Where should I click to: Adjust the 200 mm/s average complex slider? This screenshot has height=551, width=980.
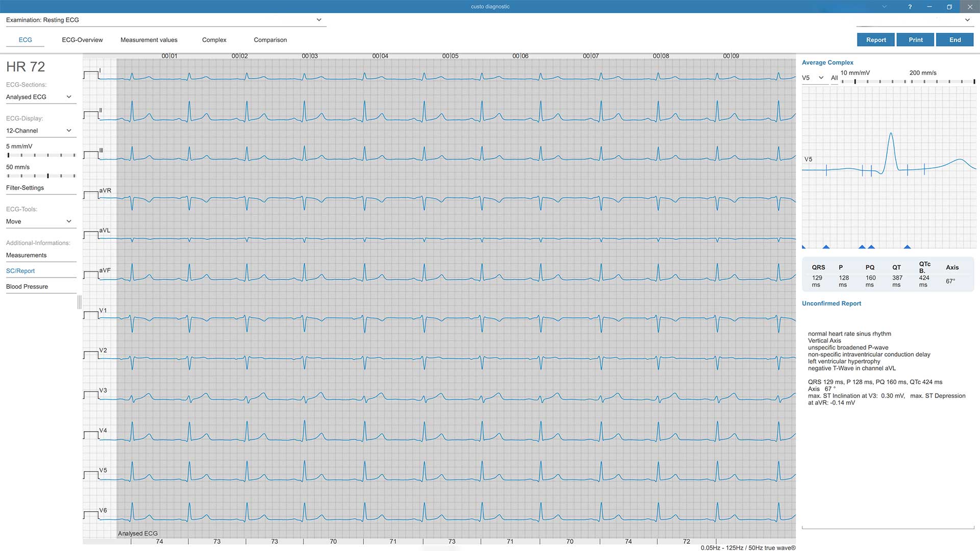[942, 82]
